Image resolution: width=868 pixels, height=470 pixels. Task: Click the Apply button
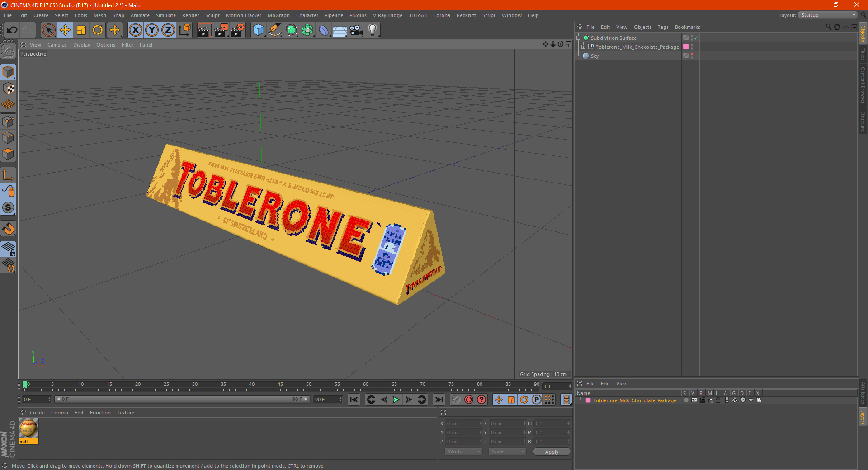552,451
